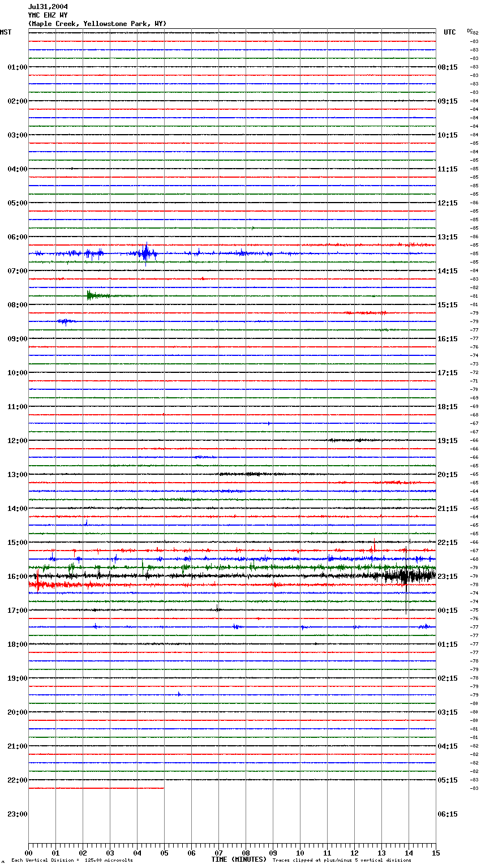Click the 19:00 MST time label
The width and height of the screenshot is (481, 868).
pos(18,678)
